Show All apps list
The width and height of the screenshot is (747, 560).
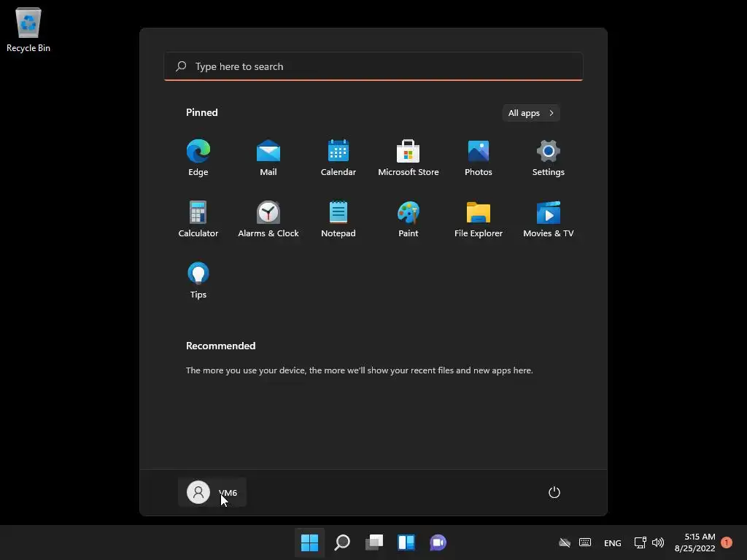(x=531, y=113)
